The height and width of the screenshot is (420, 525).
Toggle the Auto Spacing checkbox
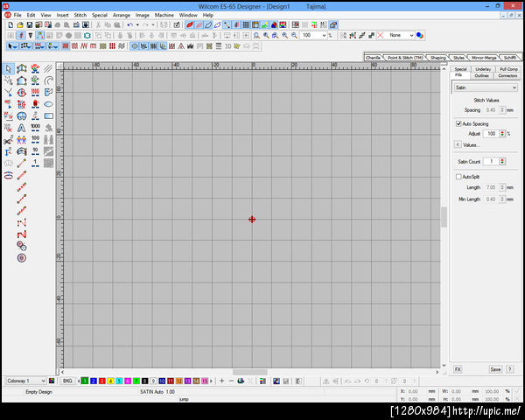458,124
